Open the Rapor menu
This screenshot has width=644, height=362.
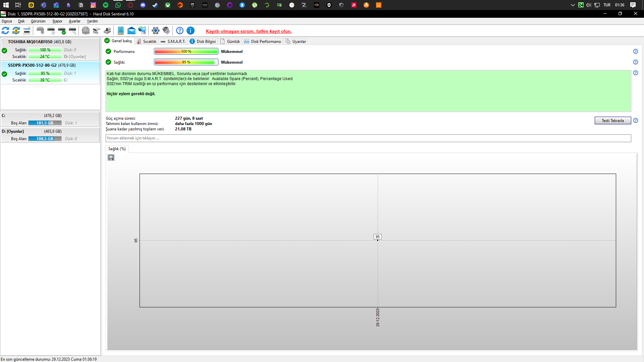click(57, 21)
